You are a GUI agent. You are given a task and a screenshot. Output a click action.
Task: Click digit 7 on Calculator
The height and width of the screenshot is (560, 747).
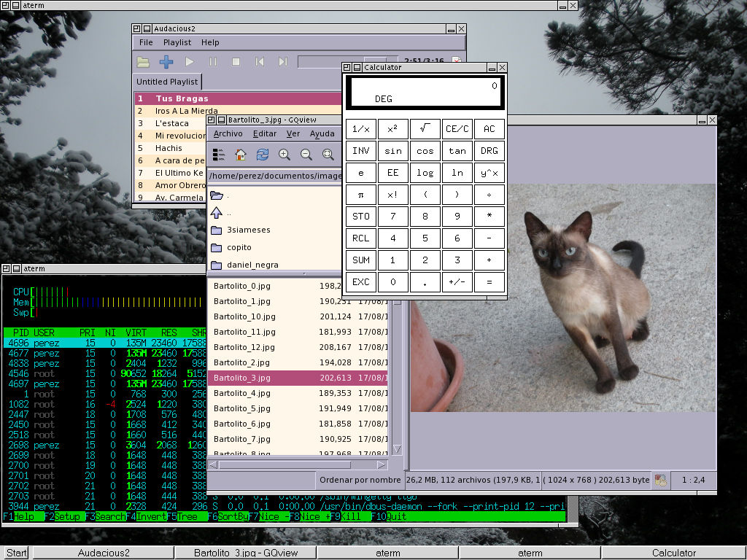(x=393, y=217)
